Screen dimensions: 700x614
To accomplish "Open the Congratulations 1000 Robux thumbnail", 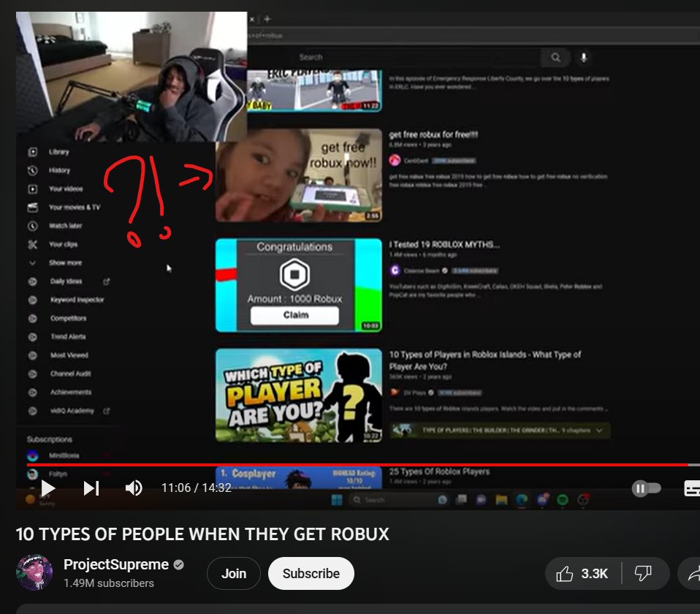I will coord(299,285).
